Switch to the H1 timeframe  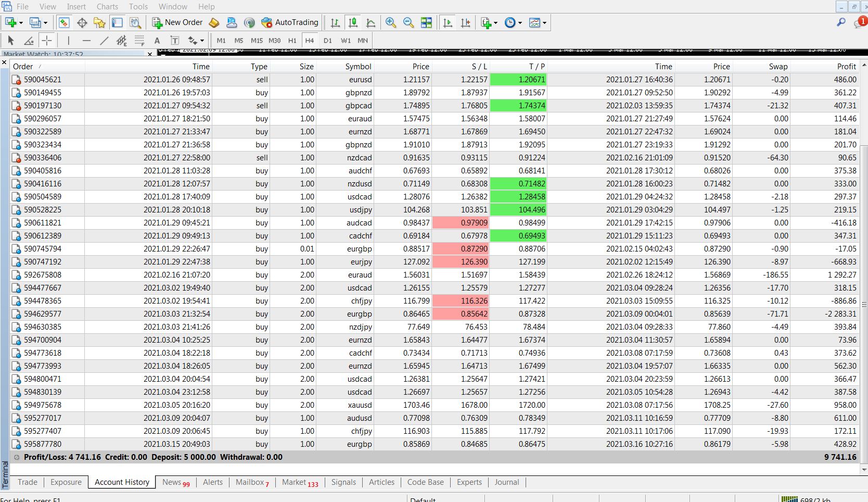tap(292, 40)
